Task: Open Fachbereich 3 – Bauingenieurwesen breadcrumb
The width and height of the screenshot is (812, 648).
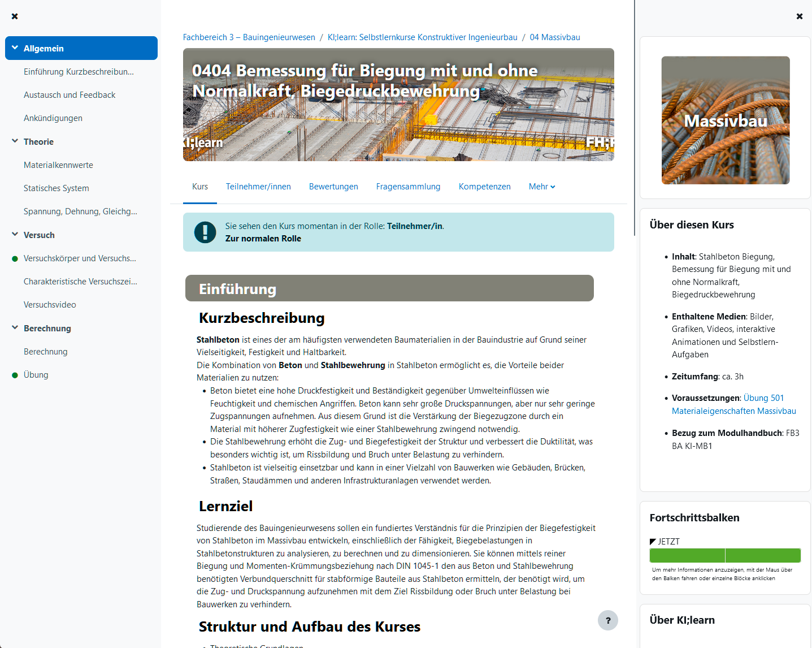Action: (x=249, y=37)
